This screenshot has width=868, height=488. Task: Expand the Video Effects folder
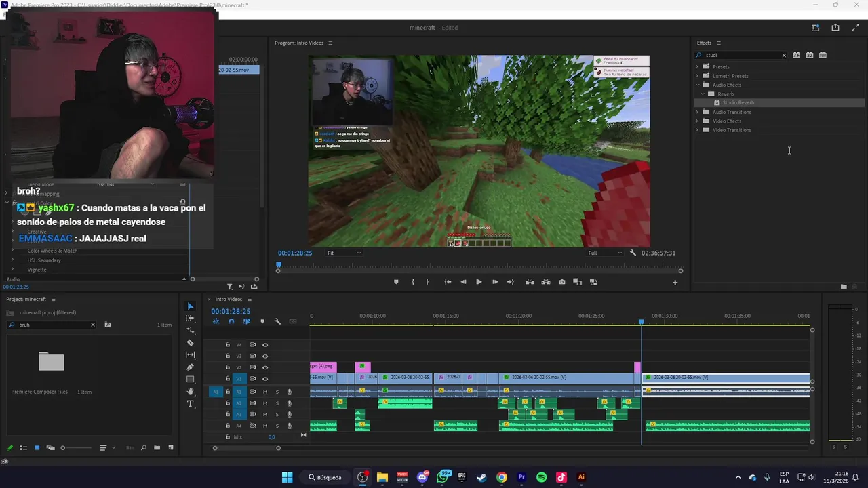tap(697, 121)
